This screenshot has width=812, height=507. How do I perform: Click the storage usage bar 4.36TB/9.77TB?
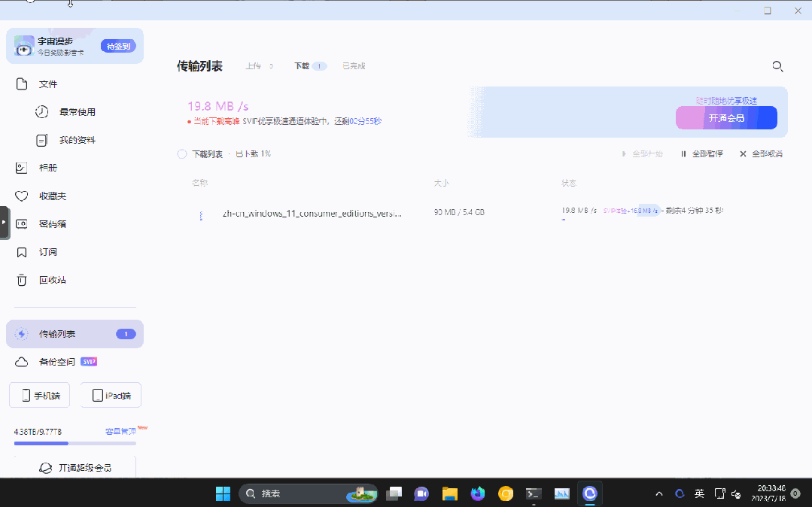click(75, 443)
